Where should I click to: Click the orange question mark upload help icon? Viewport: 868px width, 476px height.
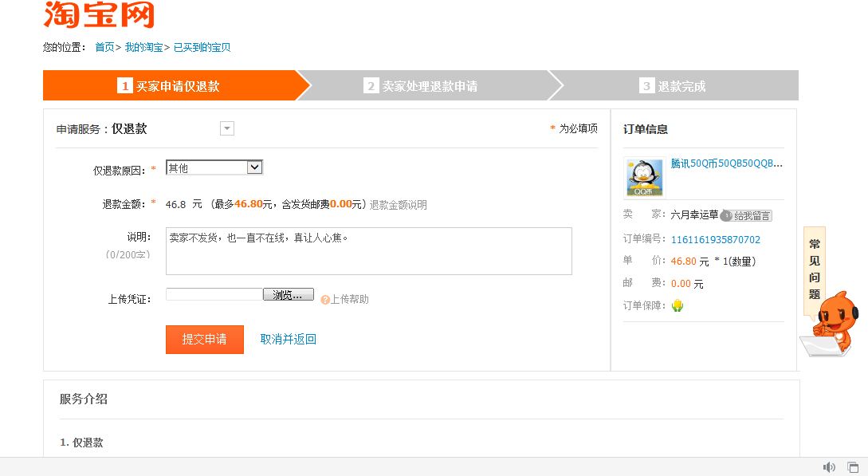coord(325,300)
